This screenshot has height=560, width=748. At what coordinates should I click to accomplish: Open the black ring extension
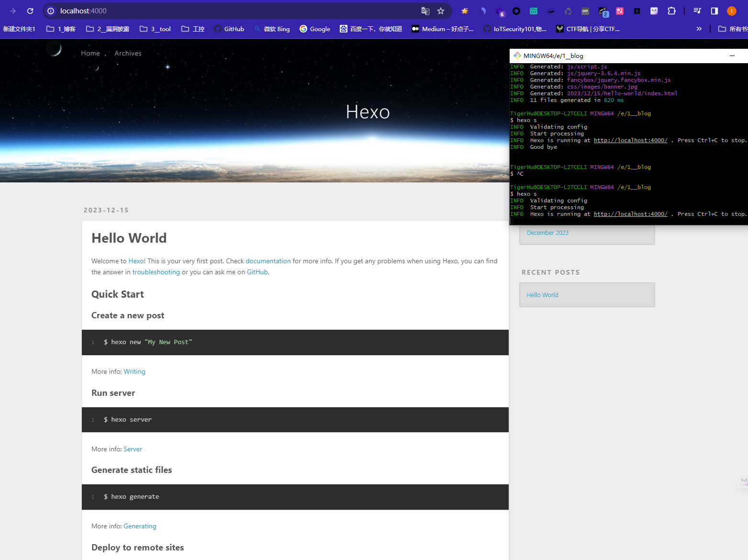point(516,11)
